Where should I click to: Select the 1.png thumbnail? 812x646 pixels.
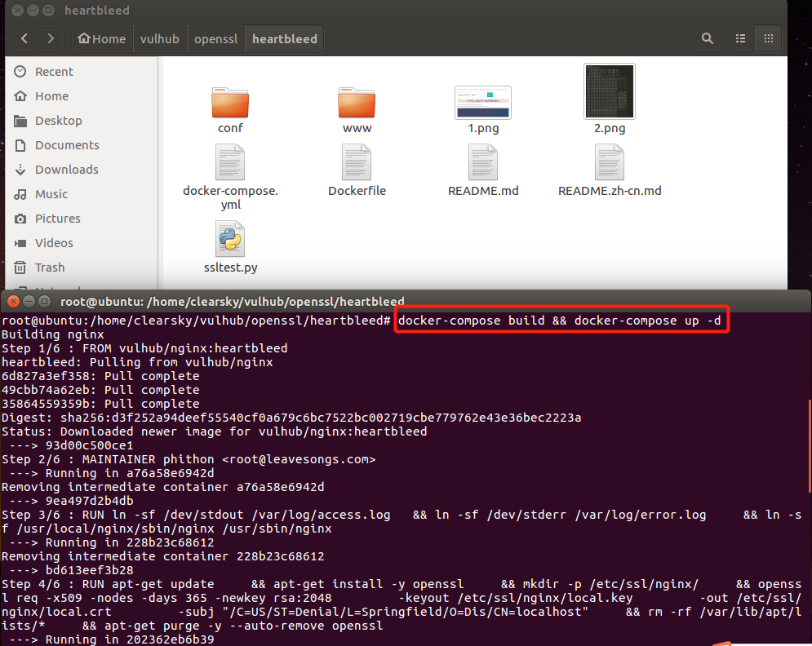(483, 103)
